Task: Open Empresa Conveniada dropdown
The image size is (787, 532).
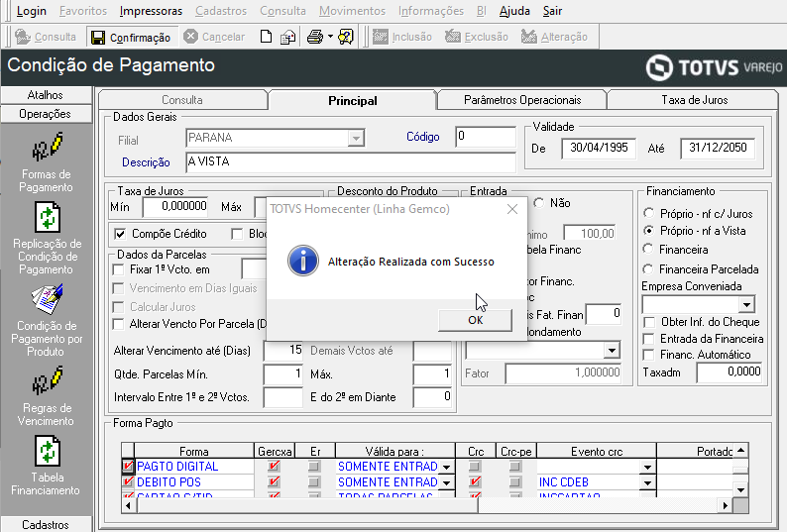Action: [746, 305]
